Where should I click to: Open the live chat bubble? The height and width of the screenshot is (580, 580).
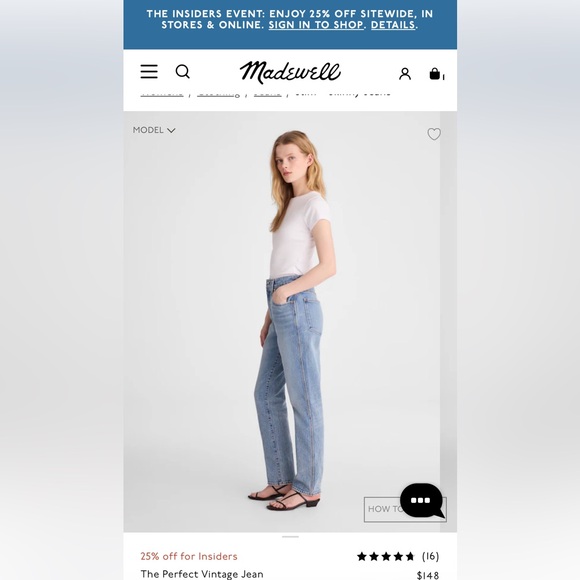[422, 500]
